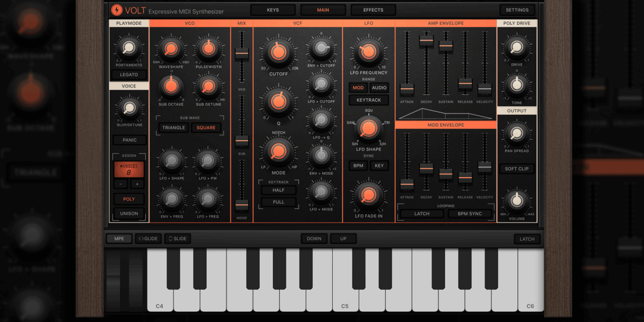Open Settings
This screenshot has width=644, height=322.
517,10
